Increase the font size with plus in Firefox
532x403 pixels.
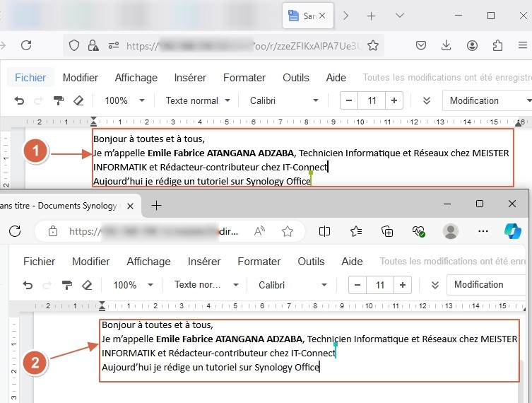pyautogui.click(x=394, y=101)
